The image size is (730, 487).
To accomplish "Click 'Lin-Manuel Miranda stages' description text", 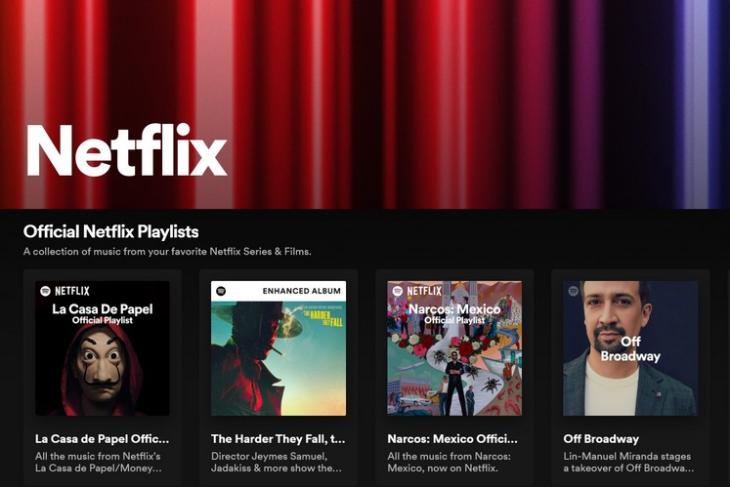I will pyautogui.click(x=629, y=462).
